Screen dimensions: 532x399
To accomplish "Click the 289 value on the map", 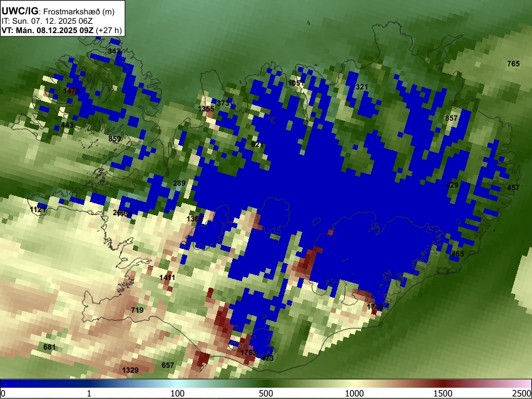I will (179, 183).
